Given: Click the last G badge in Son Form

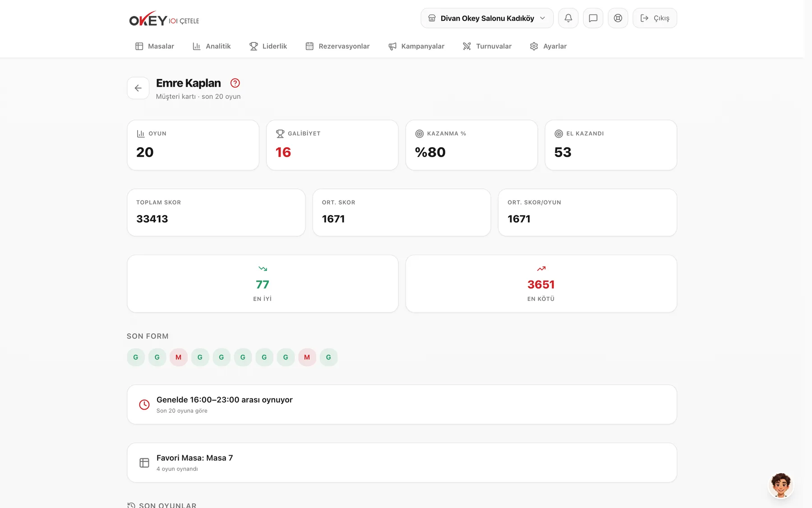Looking at the screenshot, I should point(328,357).
